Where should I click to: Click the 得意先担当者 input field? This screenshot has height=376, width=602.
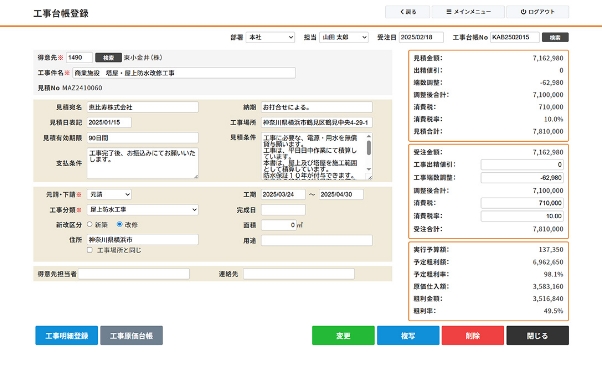[x=134, y=274]
